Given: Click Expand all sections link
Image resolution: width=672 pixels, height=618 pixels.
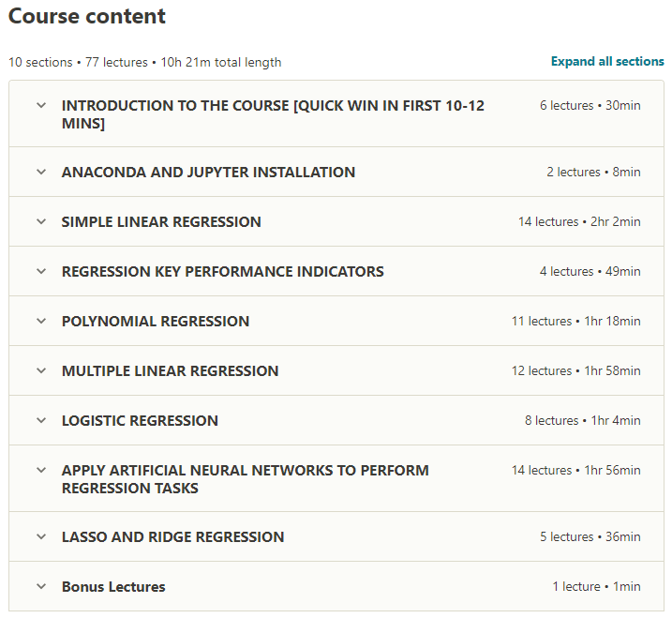Looking at the screenshot, I should click(607, 62).
